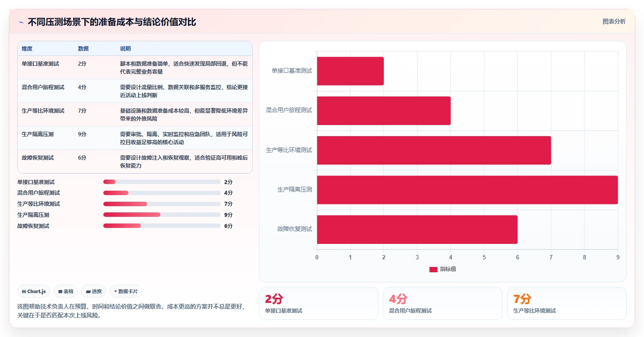
Task: Click the 9分 value beside the progress bar
Action: pos(228,215)
